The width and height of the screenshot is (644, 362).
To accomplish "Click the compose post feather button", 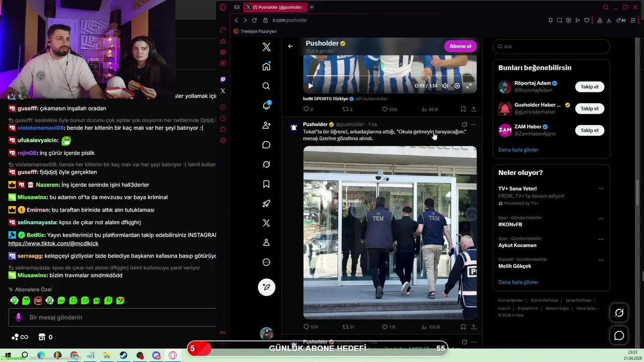I will coord(266,287).
